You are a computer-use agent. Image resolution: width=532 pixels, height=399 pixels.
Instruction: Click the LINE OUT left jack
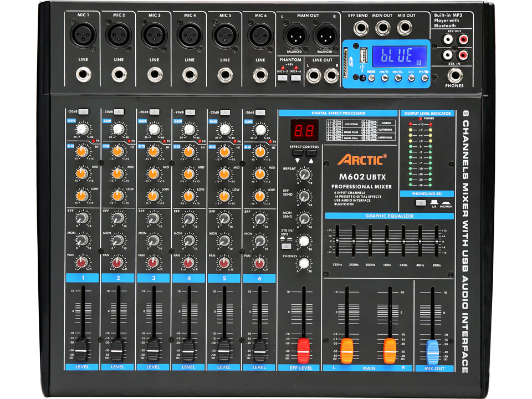coord(313,76)
